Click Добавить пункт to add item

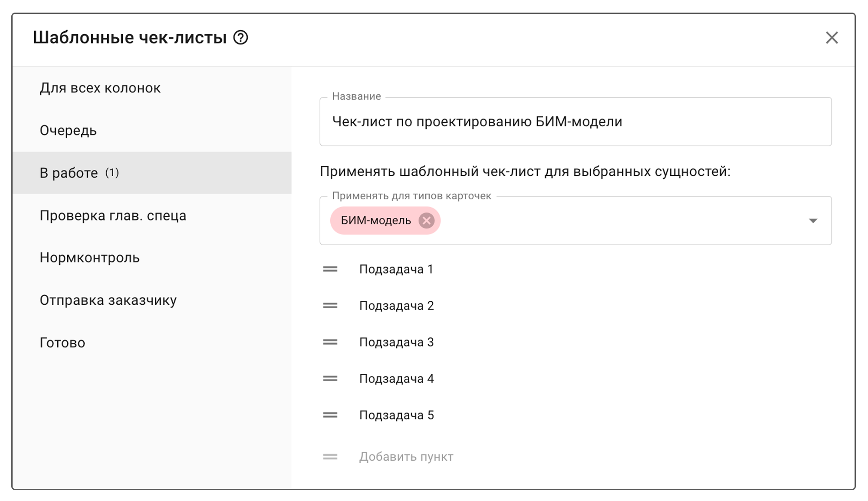point(406,457)
